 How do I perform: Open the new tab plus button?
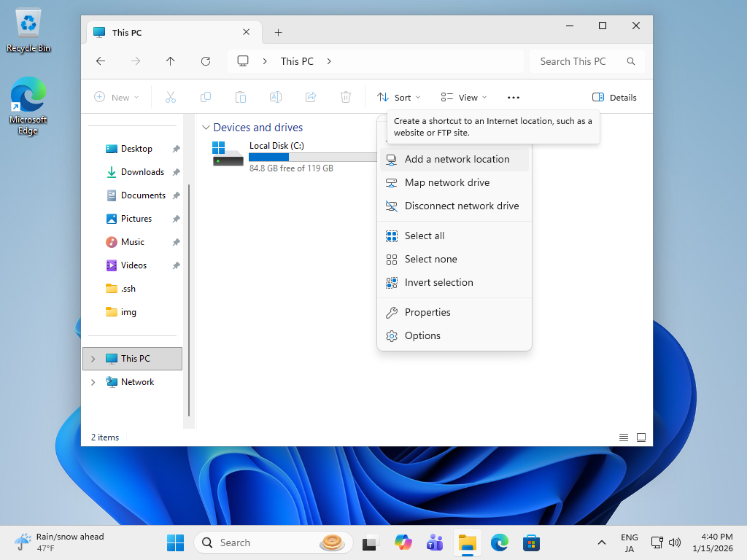(278, 32)
